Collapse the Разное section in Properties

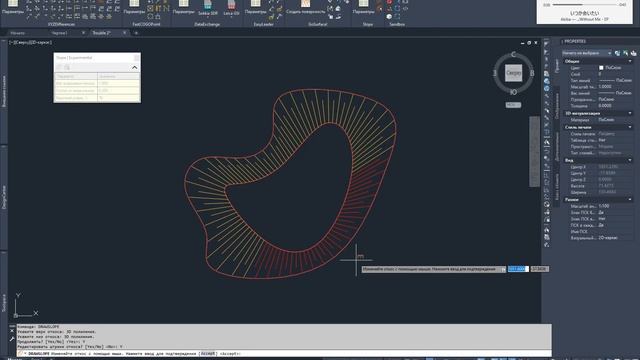point(630,200)
